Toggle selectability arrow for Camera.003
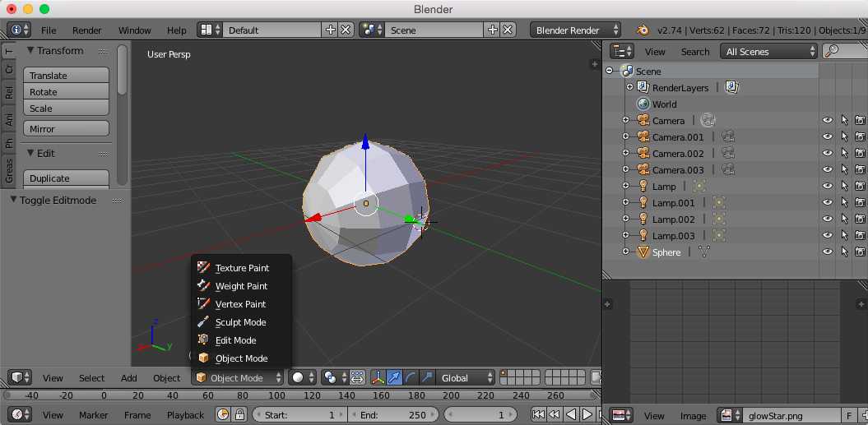868x425 pixels. (844, 169)
